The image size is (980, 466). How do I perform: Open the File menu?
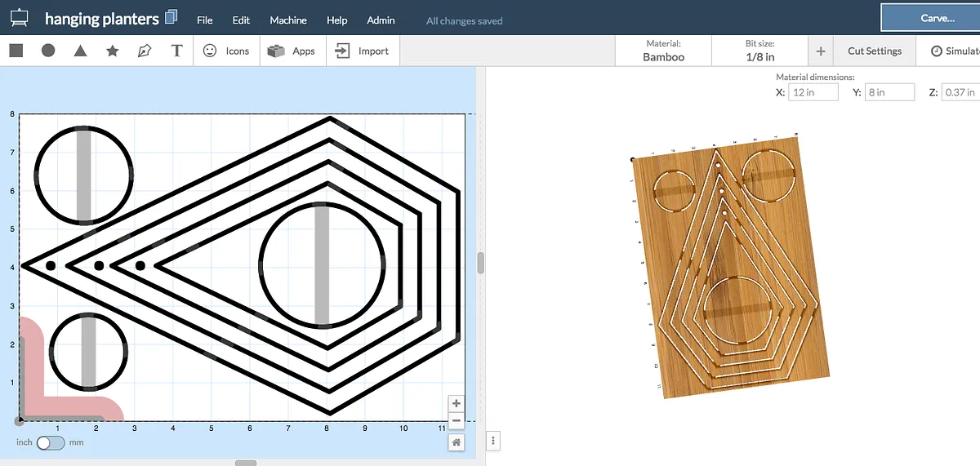click(205, 20)
